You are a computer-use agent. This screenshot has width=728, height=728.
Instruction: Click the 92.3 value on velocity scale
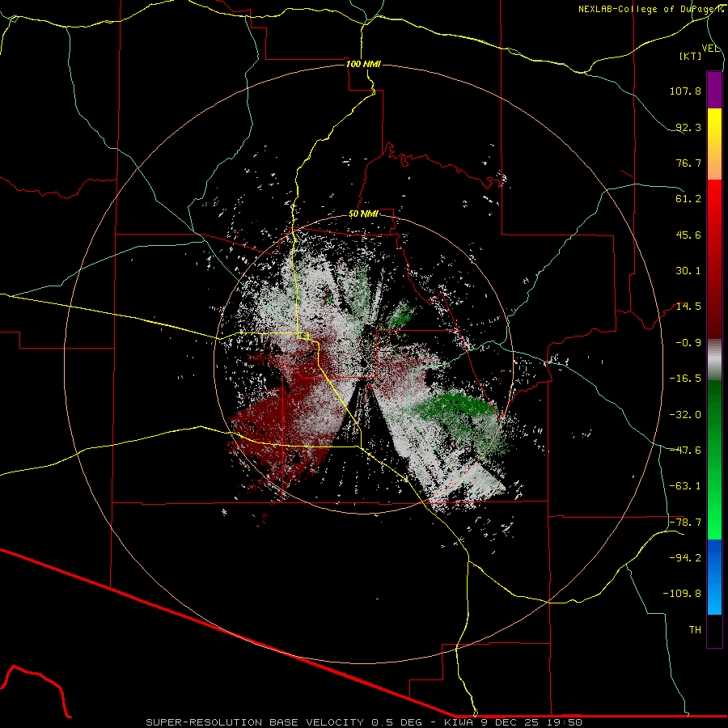(688, 128)
